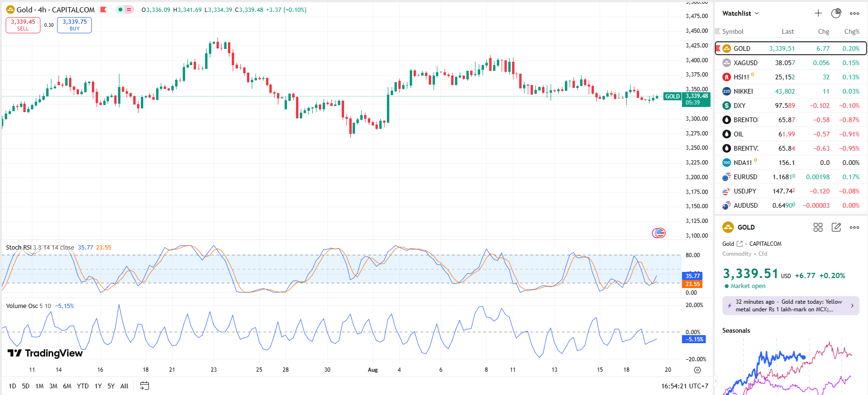Viewport: 868px width, 395px height.
Task: Select the 1M date range
Action: click(39, 386)
